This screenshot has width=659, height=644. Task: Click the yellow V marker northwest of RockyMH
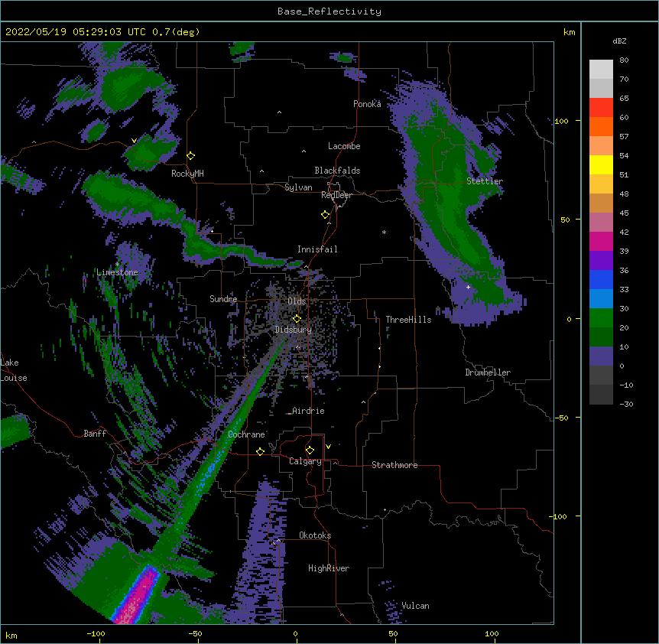click(x=134, y=141)
